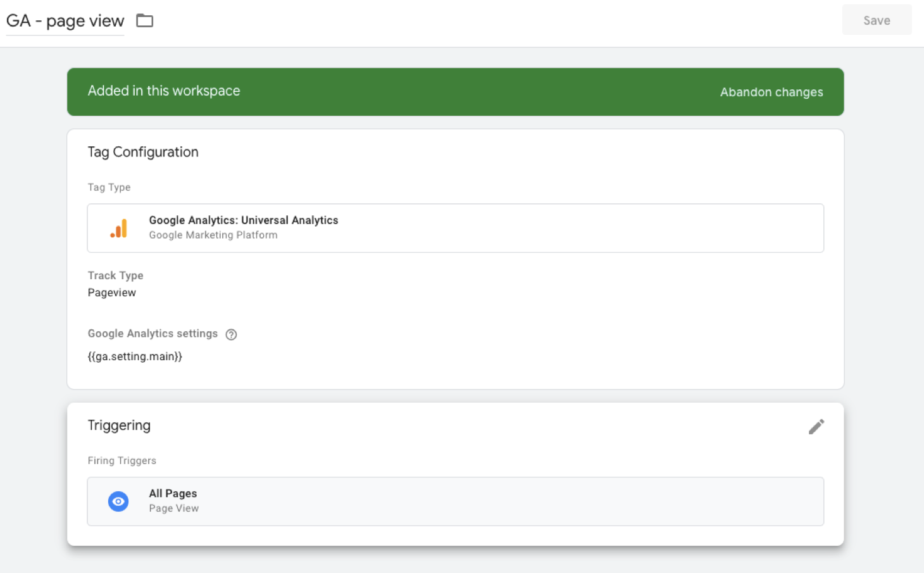
Task: Open help icon next to Google Analytics settings
Action: click(x=231, y=334)
